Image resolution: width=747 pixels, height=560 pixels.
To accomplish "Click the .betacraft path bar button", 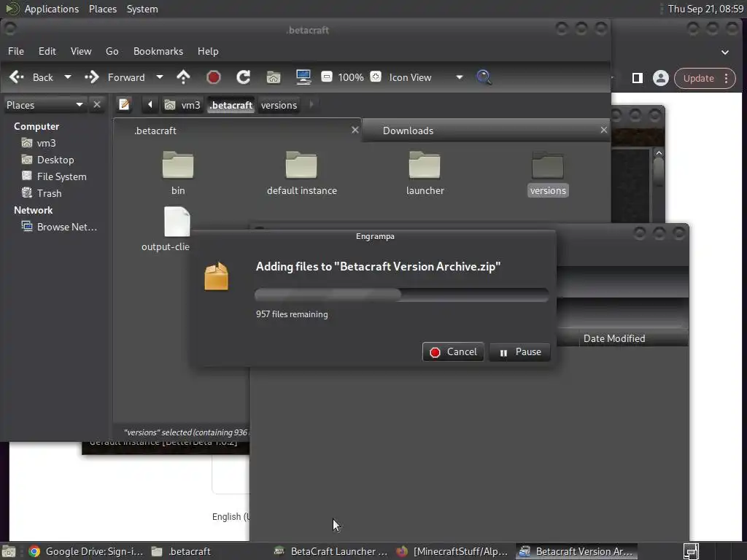I will click(x=231, y=105).
